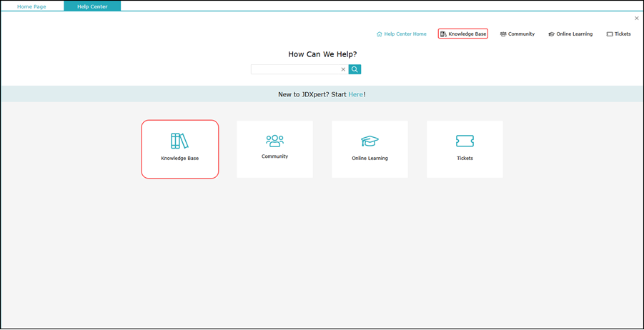This screenshot has height=330, width=644.
Task: Select the Help Center tab
Action: 92,6
